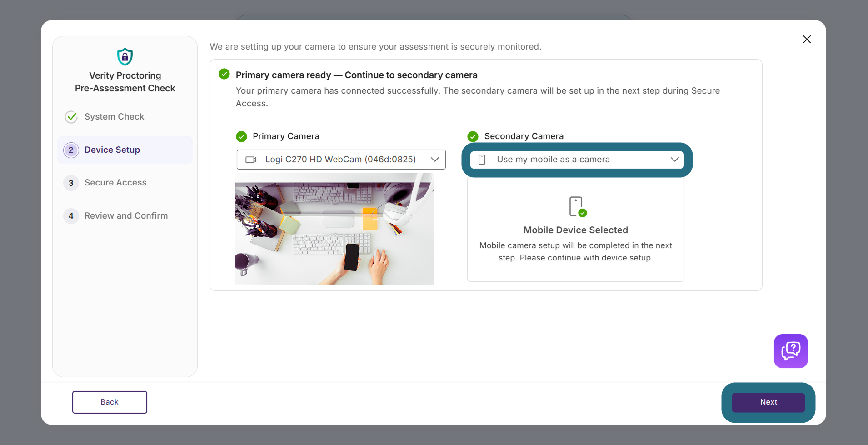Click the Mobile Device Selected phone icon
Screen dimensions: 868x445
click(x=577, y=206)
